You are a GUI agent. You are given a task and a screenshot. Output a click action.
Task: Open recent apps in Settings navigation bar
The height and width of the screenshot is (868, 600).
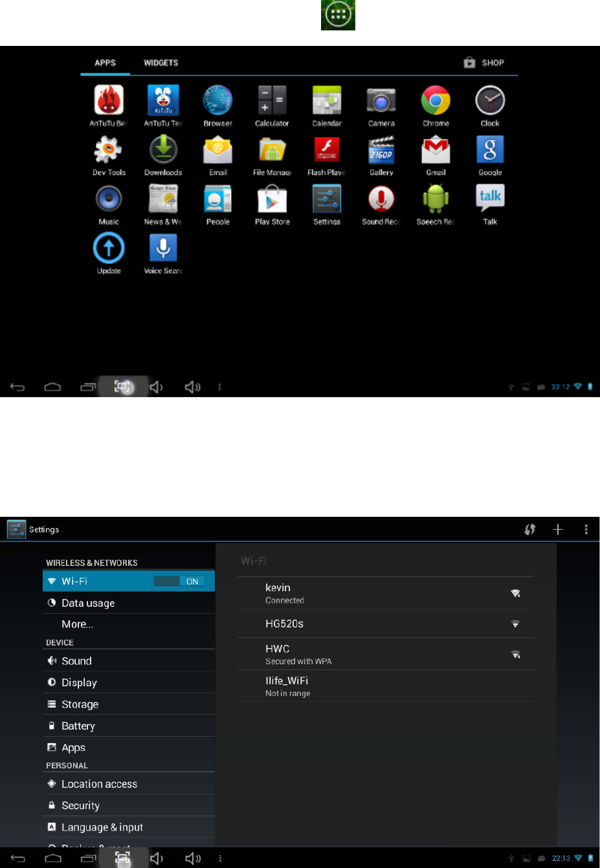pyautogui.click(x=88, y=858)
